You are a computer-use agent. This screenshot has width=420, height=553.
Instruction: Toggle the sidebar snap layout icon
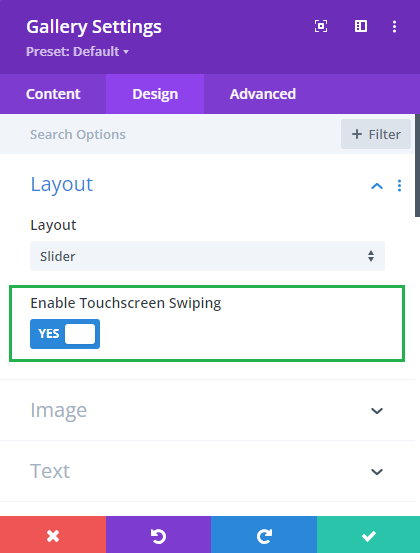coord(361,26)
